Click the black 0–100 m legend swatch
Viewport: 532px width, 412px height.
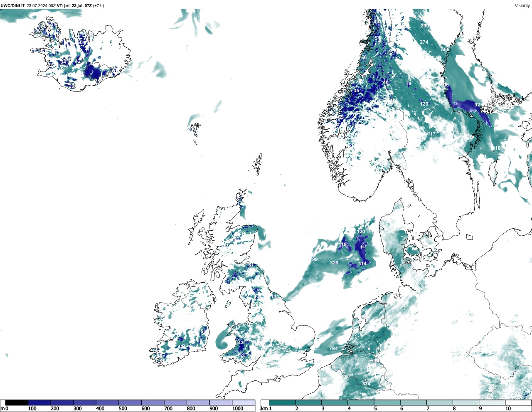pyautogui.click(x=17, y=403)
